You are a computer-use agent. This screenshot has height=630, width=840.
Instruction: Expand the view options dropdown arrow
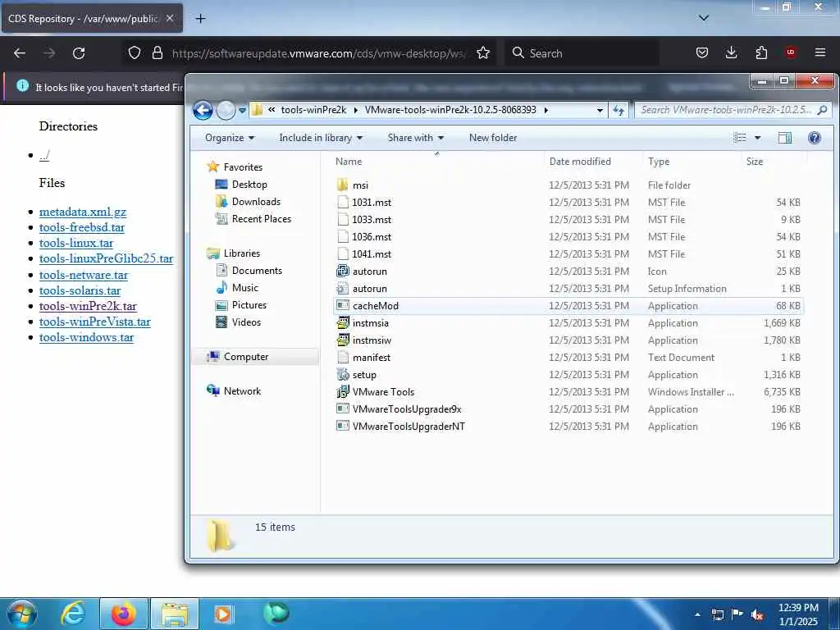click(x=757, y=138)
